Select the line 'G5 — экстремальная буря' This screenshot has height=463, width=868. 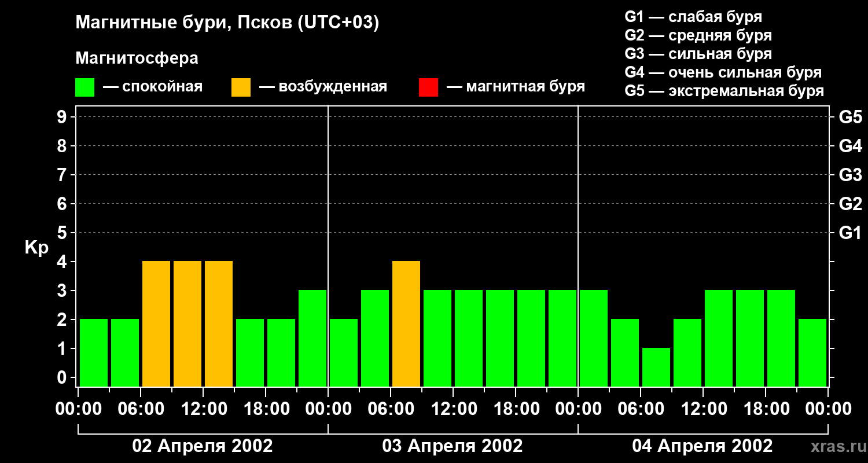(x=724, y=91)
